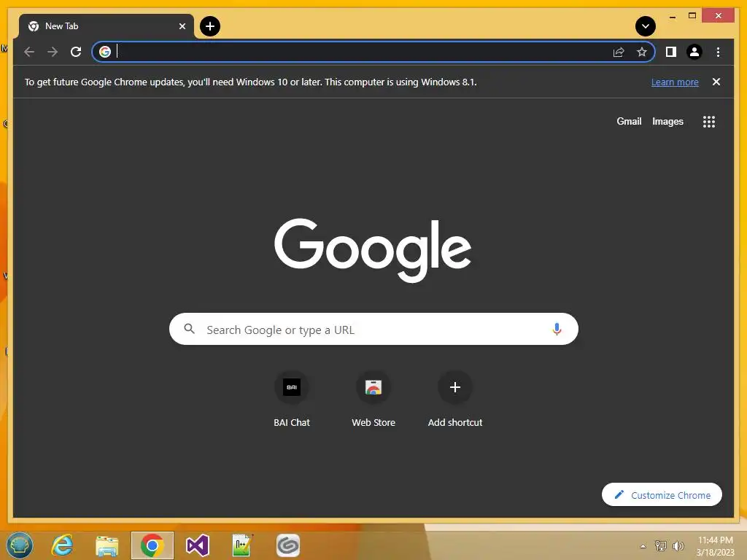Open the Web Store shortcut

click(373, 399)
